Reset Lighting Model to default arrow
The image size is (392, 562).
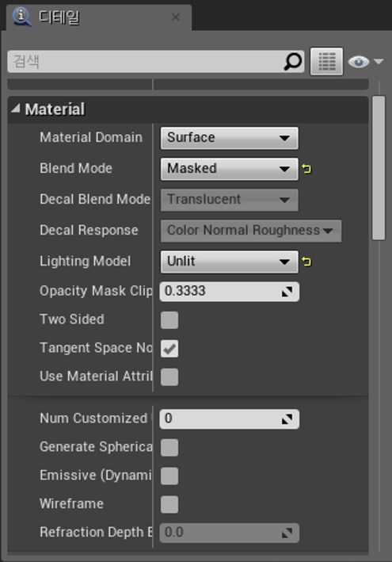click(306, 262)
